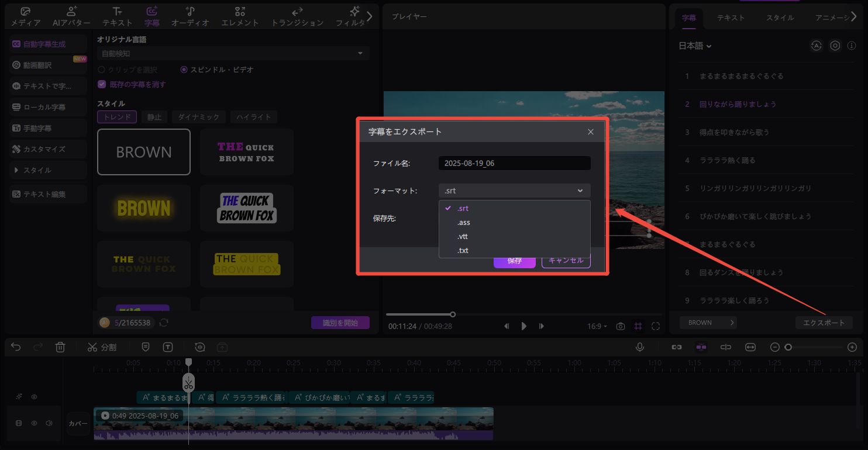Open the snapshot camera in player controls
The image size is (868, 450).
tap(620, 326)
